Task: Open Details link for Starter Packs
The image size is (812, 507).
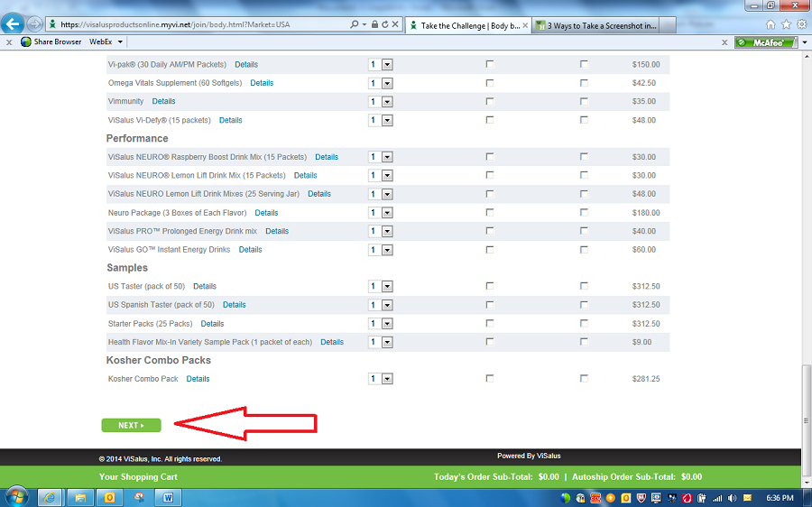Action: pyautogui.click(x=212, y=324)
